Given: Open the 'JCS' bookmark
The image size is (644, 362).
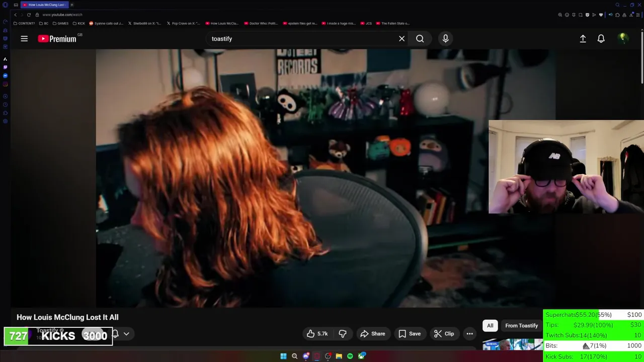Looking at the screenshot, I should click(x=366, y=23).
